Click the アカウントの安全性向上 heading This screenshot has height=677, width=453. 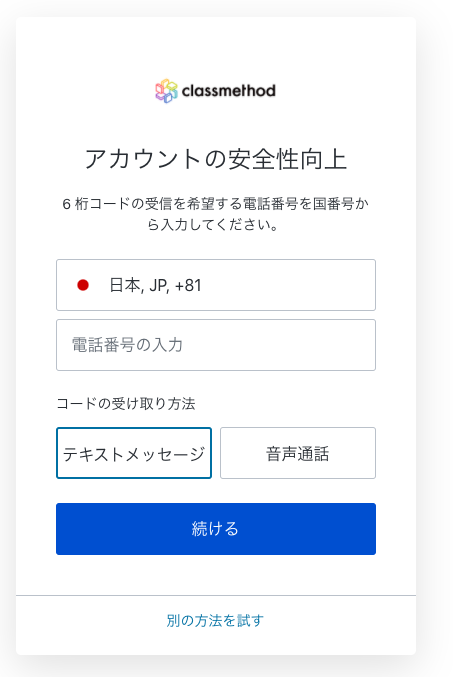[215, 159]
